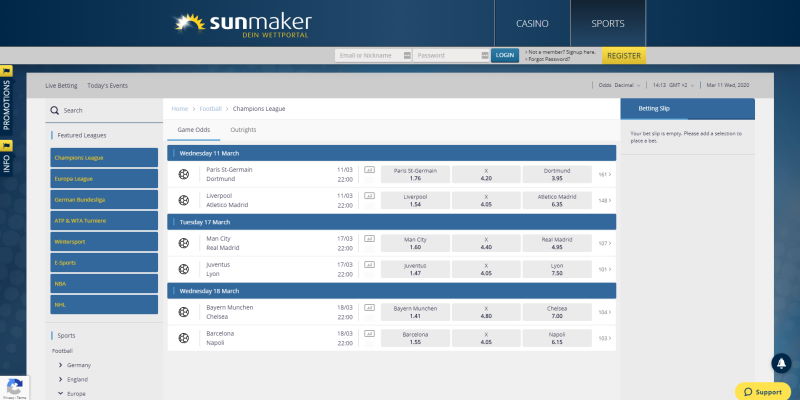
Task: Bet on Real Madrid at 4.95
Action: click(557, 243)
